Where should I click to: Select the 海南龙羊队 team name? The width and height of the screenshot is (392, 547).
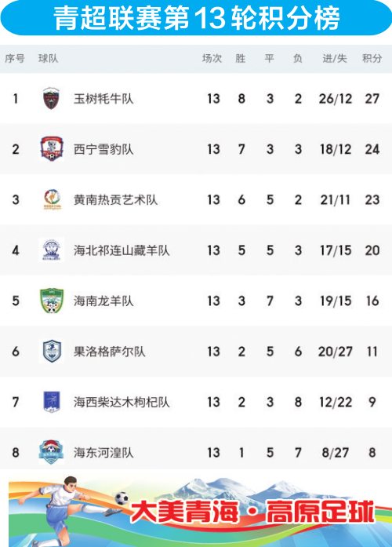[x=103, y=301]
